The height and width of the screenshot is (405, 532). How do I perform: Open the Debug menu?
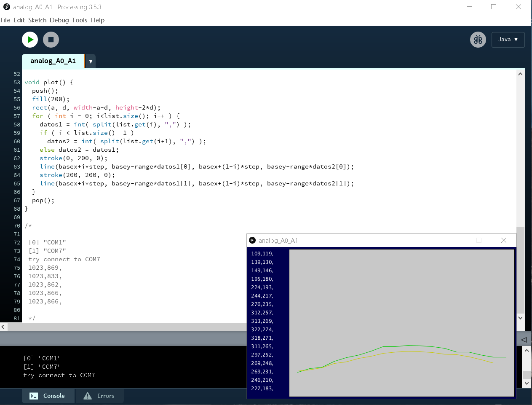tap(59, 20)
